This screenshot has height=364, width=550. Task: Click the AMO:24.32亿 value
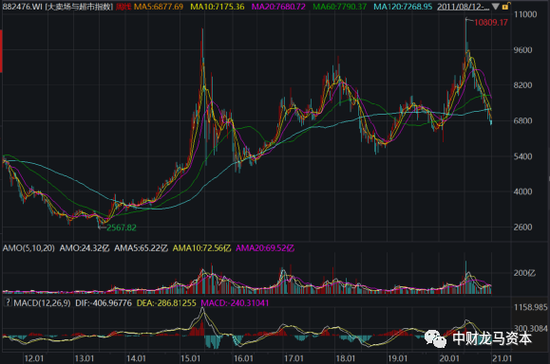pos(85,248)
